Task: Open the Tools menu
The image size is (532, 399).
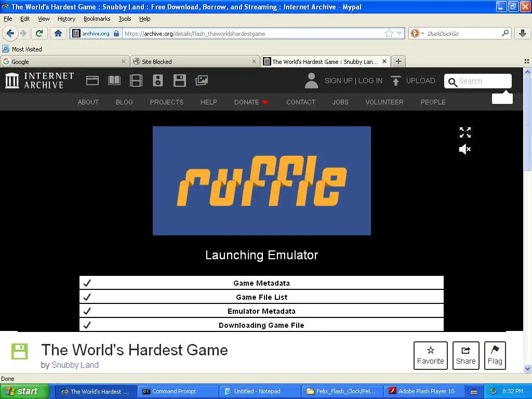Action: (x=125, y=19)
